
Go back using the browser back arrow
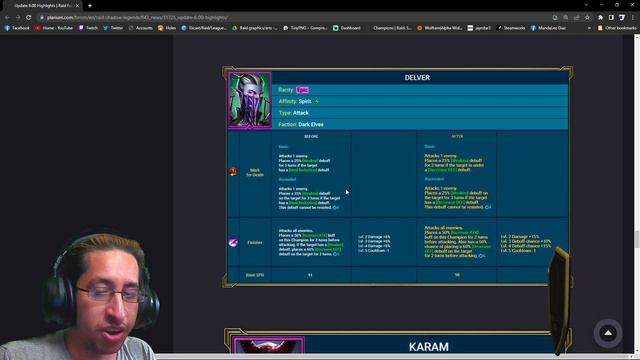point(7,18)
